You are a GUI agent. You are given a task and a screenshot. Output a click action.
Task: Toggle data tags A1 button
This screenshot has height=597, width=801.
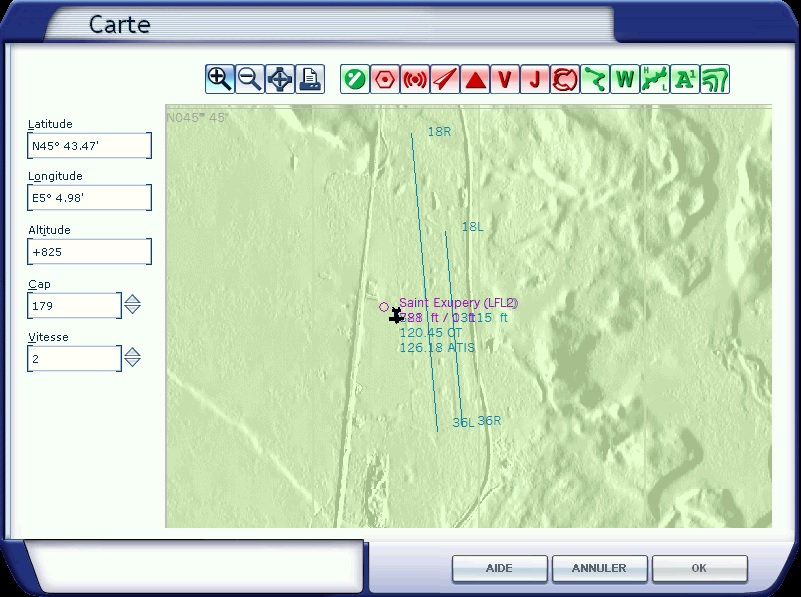click(x=685, y=79)
